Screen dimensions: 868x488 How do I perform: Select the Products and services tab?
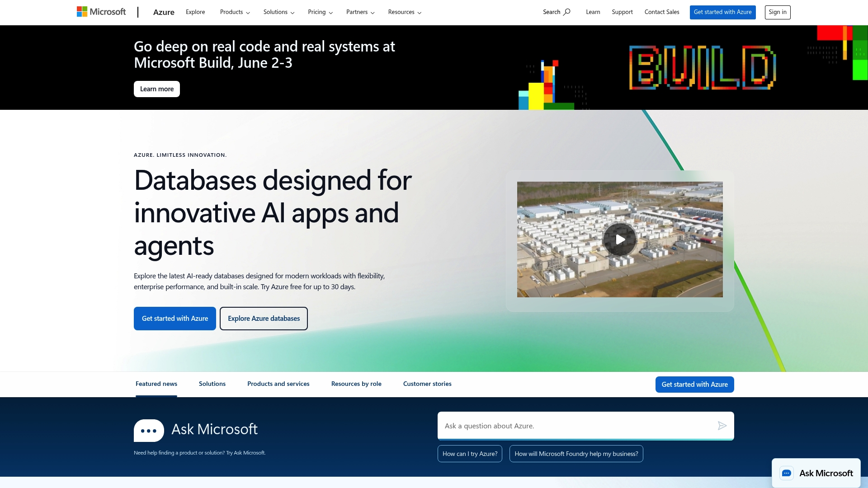(x=278, y=384)
